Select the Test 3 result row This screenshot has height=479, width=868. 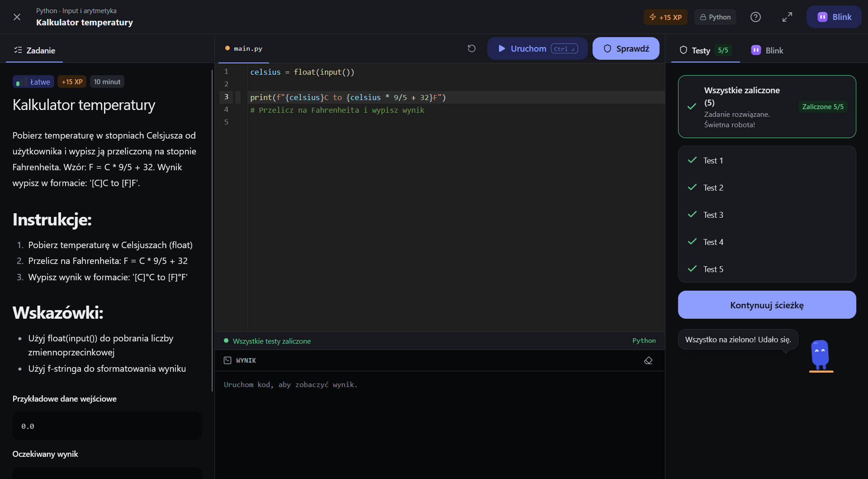[767, 215]
